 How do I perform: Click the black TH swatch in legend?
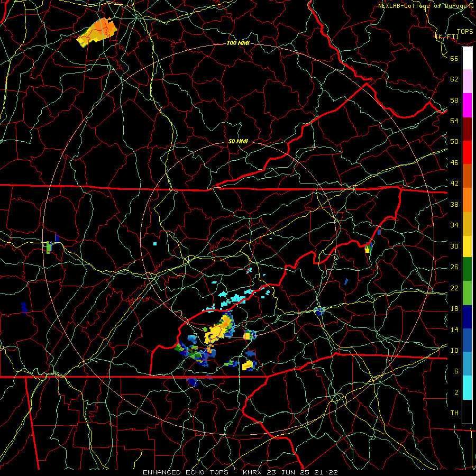[x=467, y=411]
